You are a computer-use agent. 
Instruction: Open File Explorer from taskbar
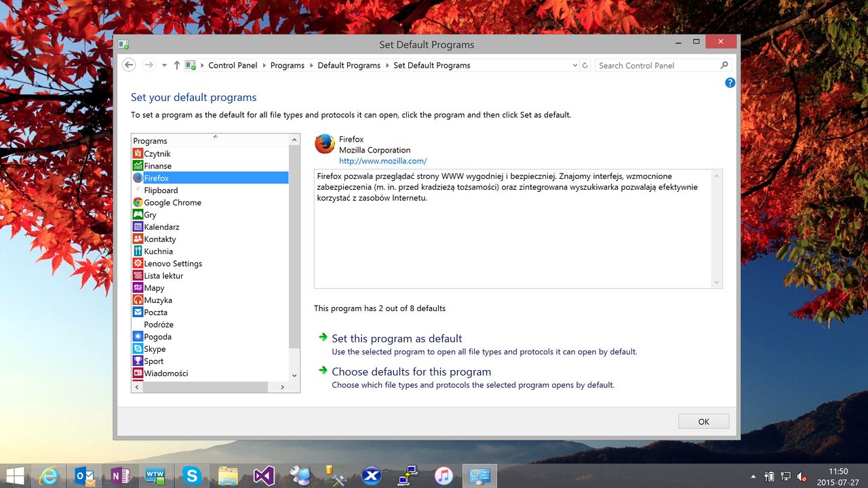click(228, 476)
